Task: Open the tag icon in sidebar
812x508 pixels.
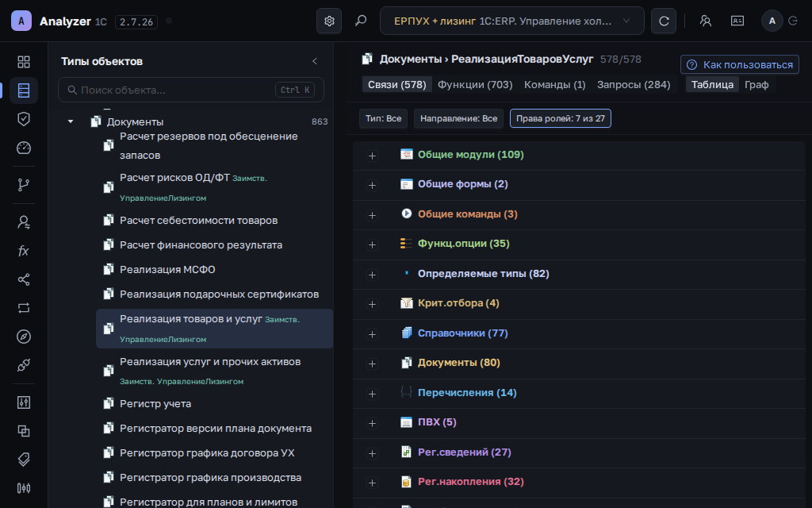Action: pos(24,460)
